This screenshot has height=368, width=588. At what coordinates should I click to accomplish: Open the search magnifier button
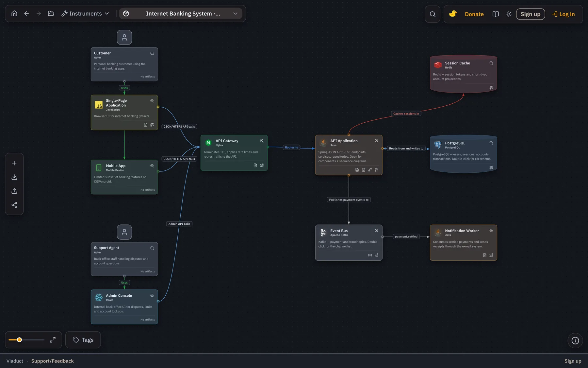tap(433, 14)
